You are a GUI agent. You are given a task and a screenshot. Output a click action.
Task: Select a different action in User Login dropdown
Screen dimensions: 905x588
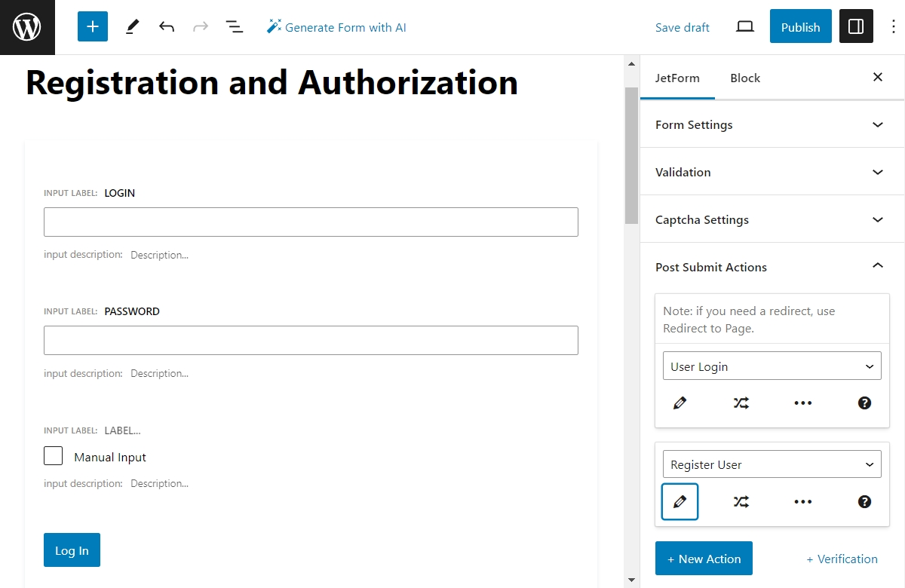tap(772, 366)
